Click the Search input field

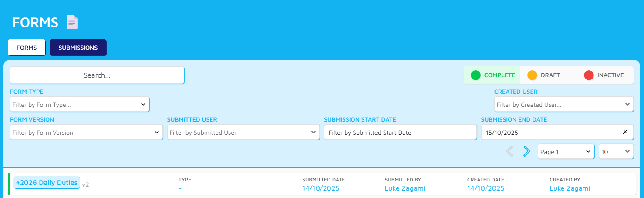[x=97, y=75]
